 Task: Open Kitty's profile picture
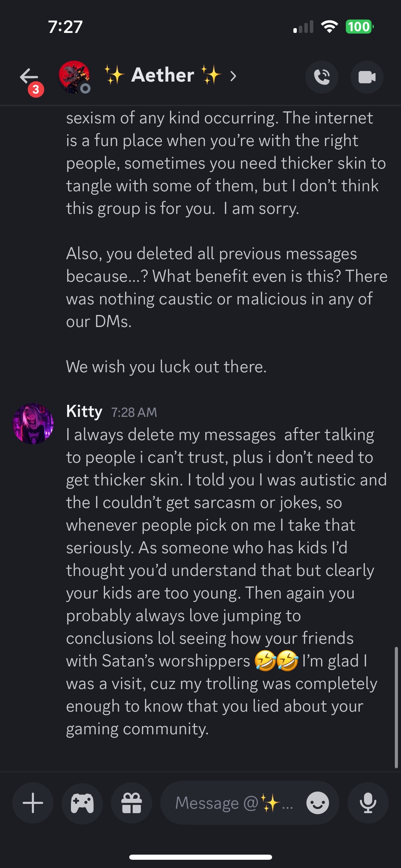[x=33, y=423]
